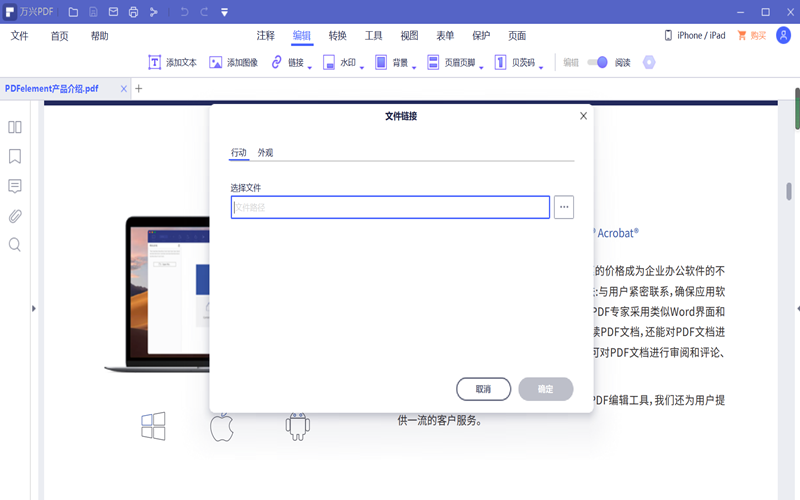Toggle the edit/read (编辑/阅读) mode switch
This screenshot has height=500, width=800.
tap(597, 62)
